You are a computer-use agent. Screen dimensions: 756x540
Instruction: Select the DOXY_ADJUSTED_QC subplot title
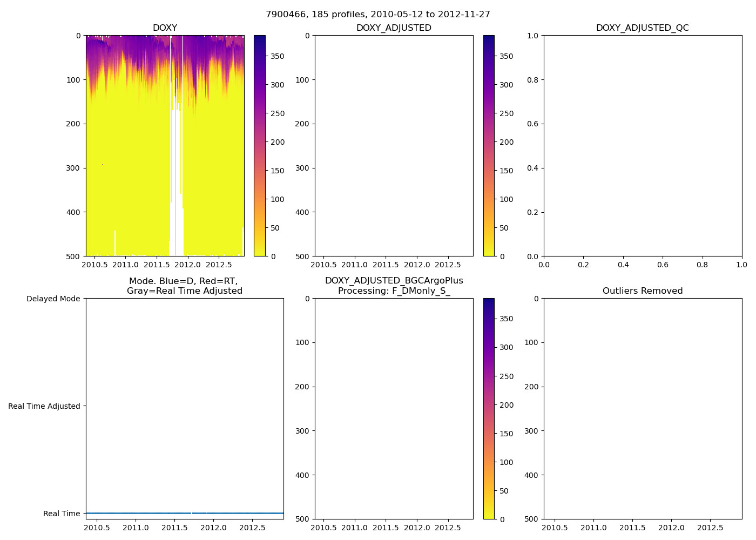642,28
